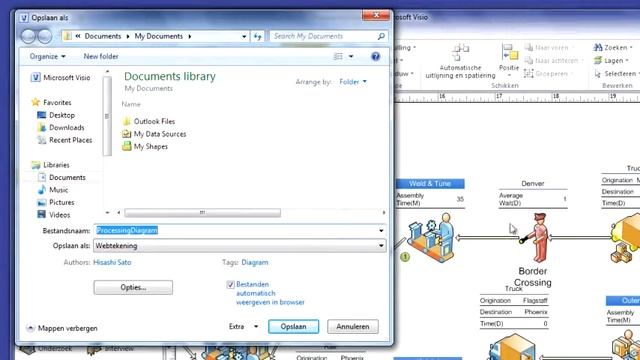The image size is (640, 360).
Task: Click New folder in the toolbar
Action: click(101, 56)
